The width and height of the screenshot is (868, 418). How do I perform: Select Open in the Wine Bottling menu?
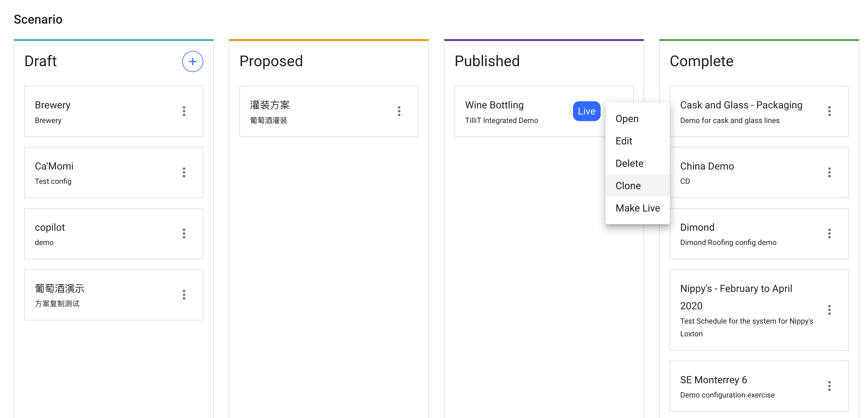pos(627,118)
